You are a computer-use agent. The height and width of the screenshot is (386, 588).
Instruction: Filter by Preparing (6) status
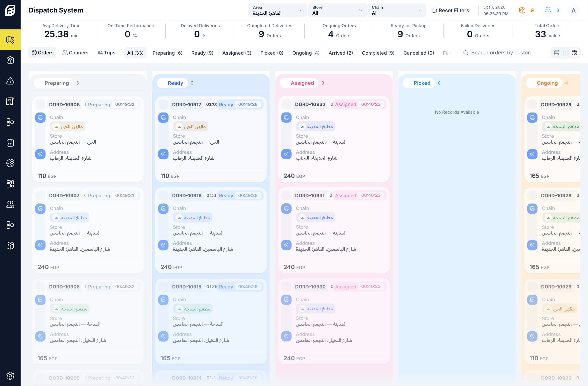pos(168,53)
